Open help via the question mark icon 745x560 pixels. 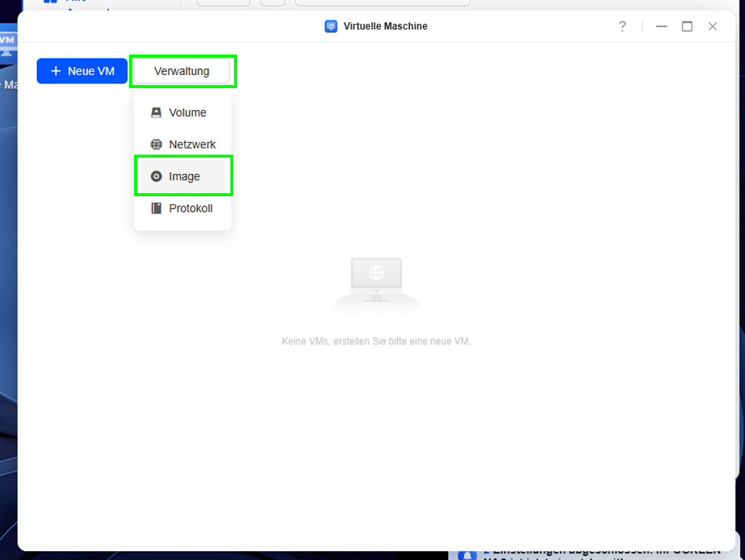[x=622, y=26]
